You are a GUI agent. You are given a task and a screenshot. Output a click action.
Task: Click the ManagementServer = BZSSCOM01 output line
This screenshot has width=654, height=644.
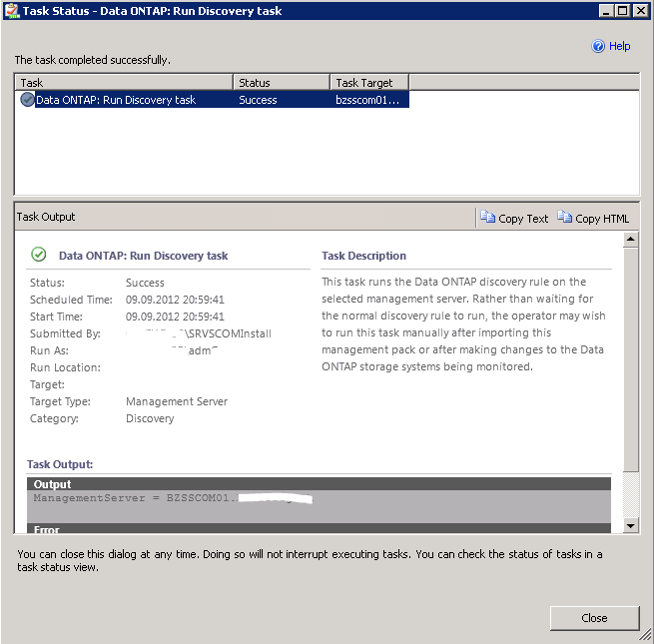173,498
